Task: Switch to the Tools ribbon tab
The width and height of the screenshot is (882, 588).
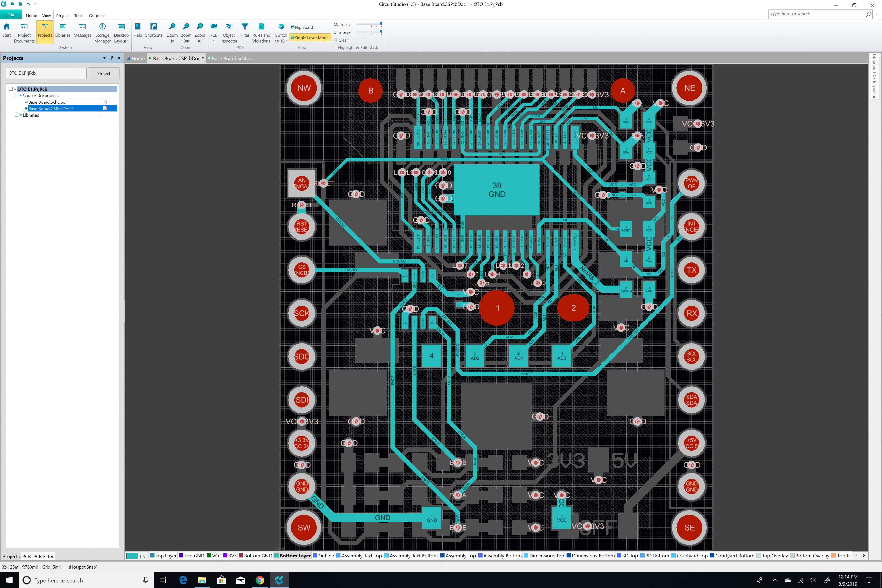Action: coord(79,15)
